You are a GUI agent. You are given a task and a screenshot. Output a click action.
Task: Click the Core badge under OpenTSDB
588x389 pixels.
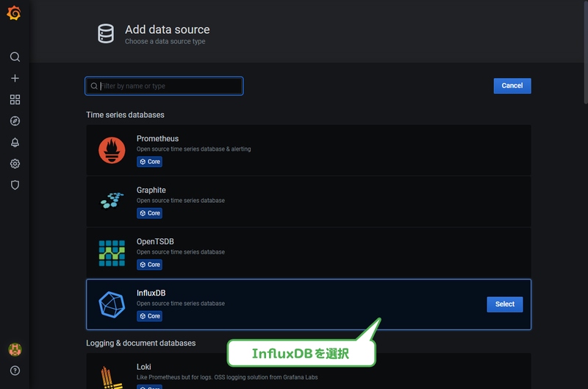(x=149, y=265)
